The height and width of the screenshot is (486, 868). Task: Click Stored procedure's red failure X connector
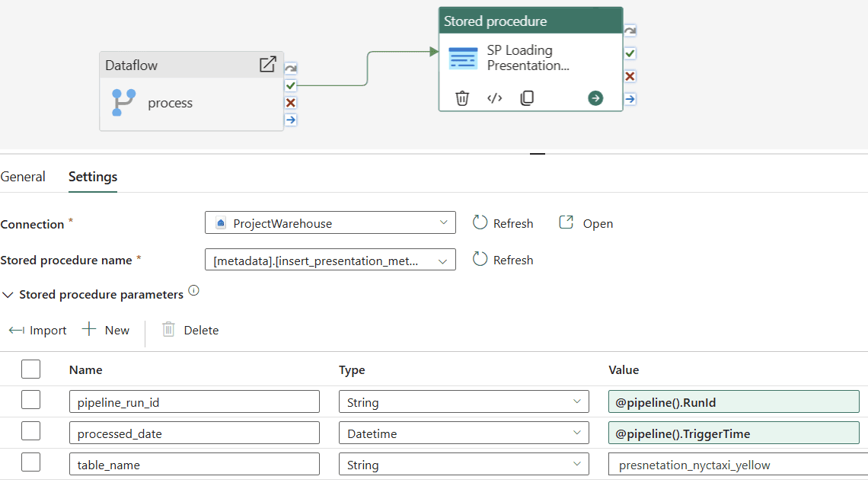pyautogui.click(x=630, y=76)
